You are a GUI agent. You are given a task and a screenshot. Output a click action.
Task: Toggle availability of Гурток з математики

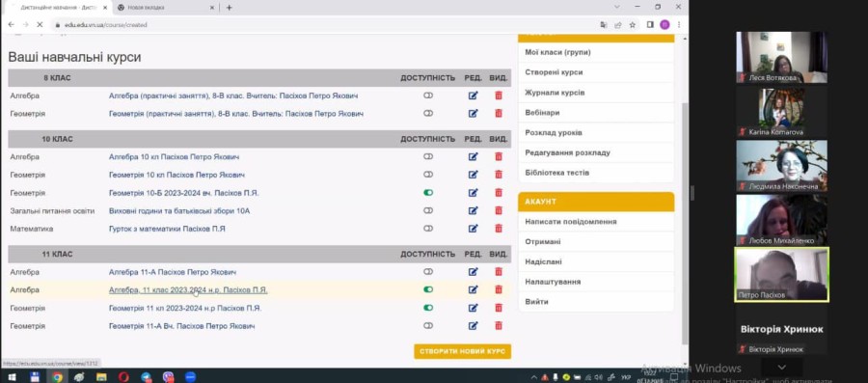(x=428, y=228)
